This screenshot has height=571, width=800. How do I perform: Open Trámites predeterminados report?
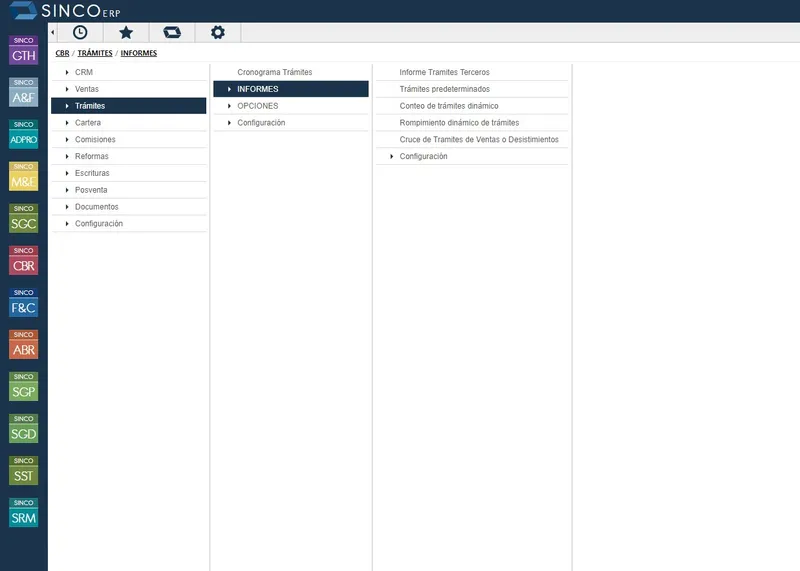[472, 89]
